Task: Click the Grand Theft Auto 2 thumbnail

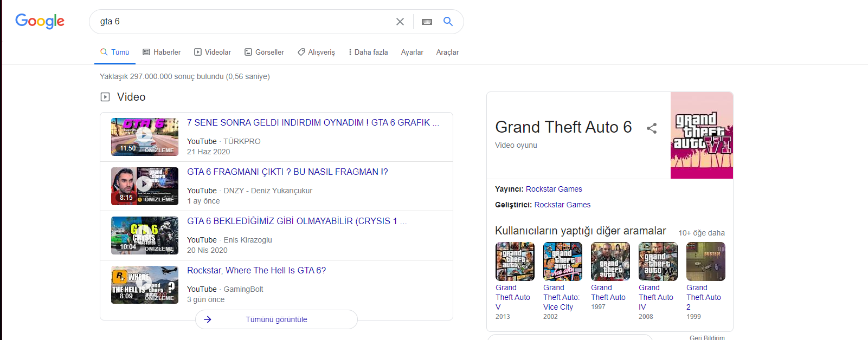Action: tap(706, 261)
